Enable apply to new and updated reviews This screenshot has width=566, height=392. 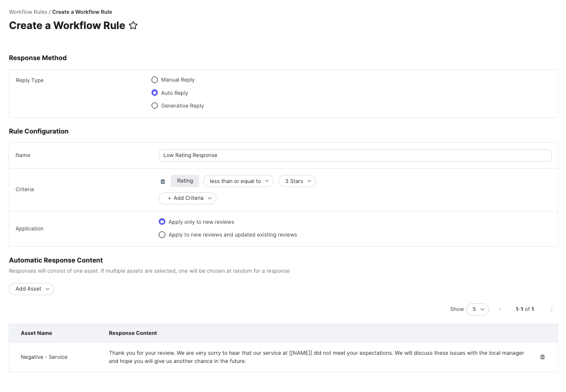(x=162, y=235)
